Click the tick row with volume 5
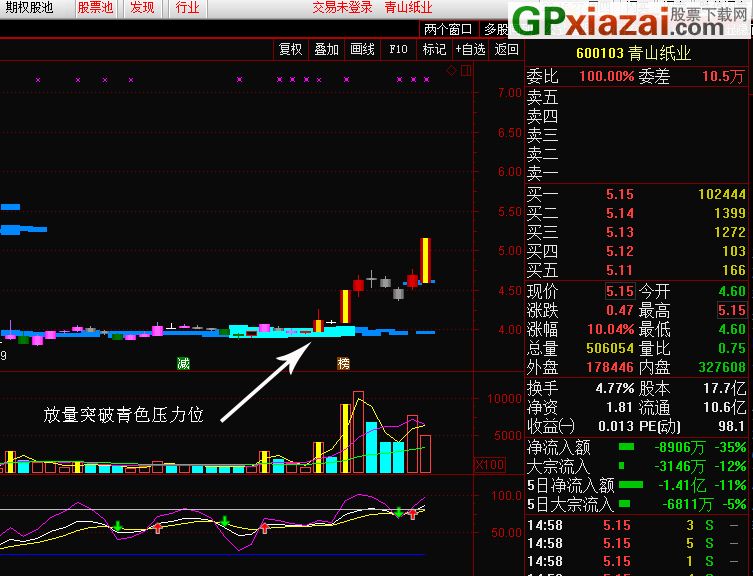The height and width of the screenshot is (576, 753). click(636, 543)
